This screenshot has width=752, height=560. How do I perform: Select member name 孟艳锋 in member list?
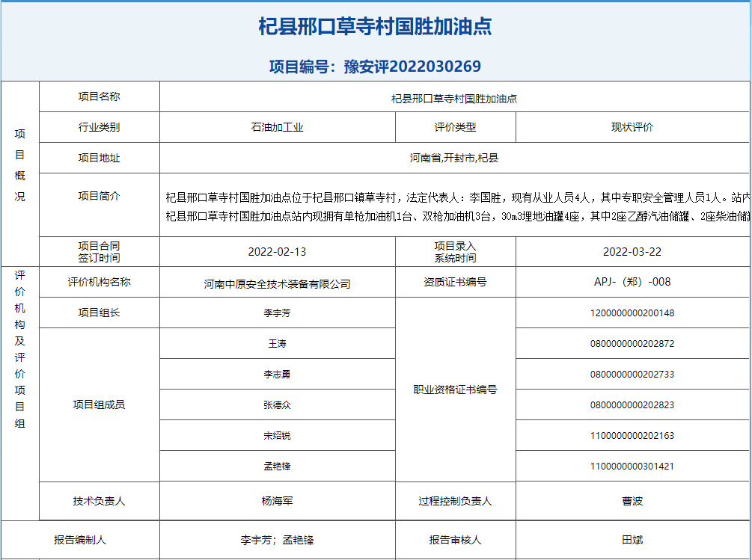[x=277, y=467]
